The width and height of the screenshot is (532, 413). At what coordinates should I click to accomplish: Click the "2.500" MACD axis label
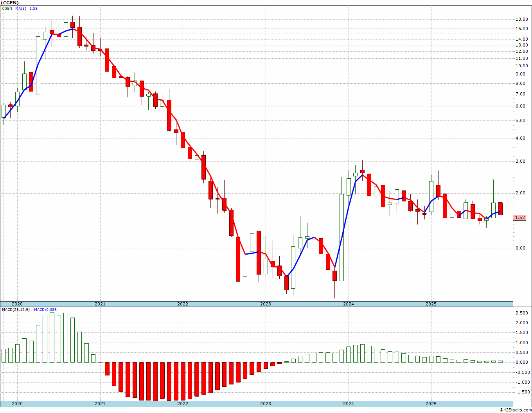(x=522, y=313)
